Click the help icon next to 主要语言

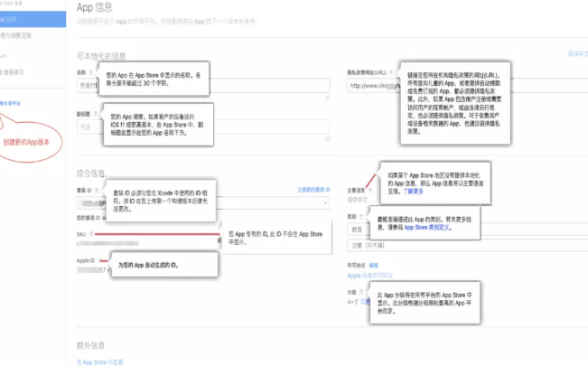(x=369, y=191)
